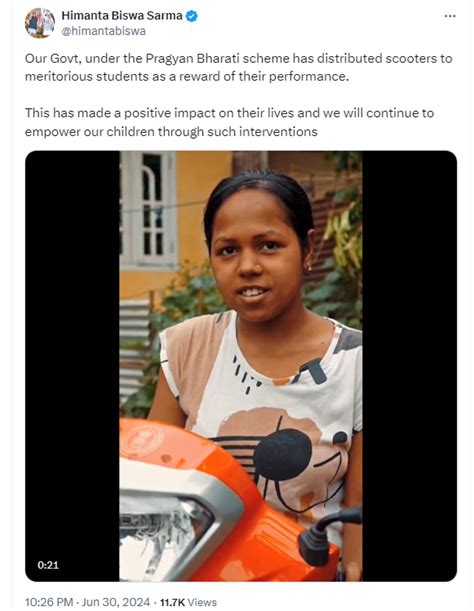The height and width of the screenshot is (611, 474).
Task: Play the embedded video of the girl
Action: (x=241, y=366)
